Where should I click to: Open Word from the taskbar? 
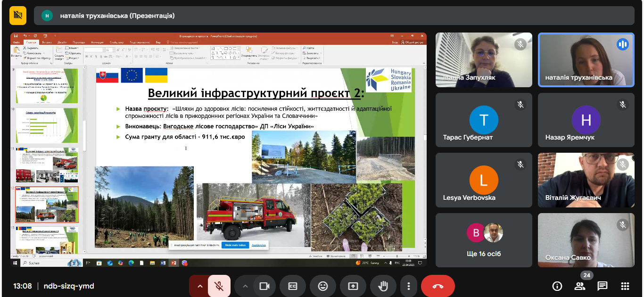click(163, 263)
